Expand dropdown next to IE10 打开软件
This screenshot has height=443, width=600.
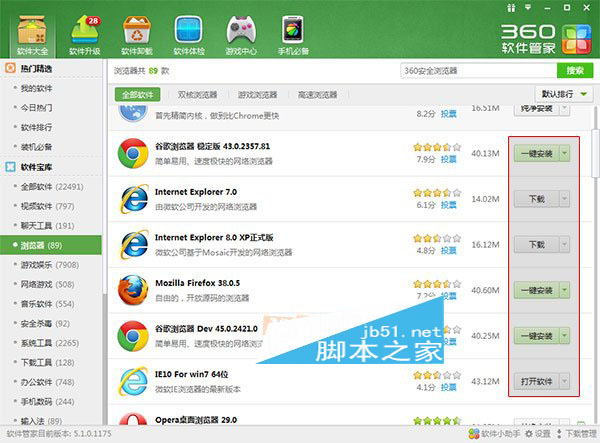(x=564, y=381)
